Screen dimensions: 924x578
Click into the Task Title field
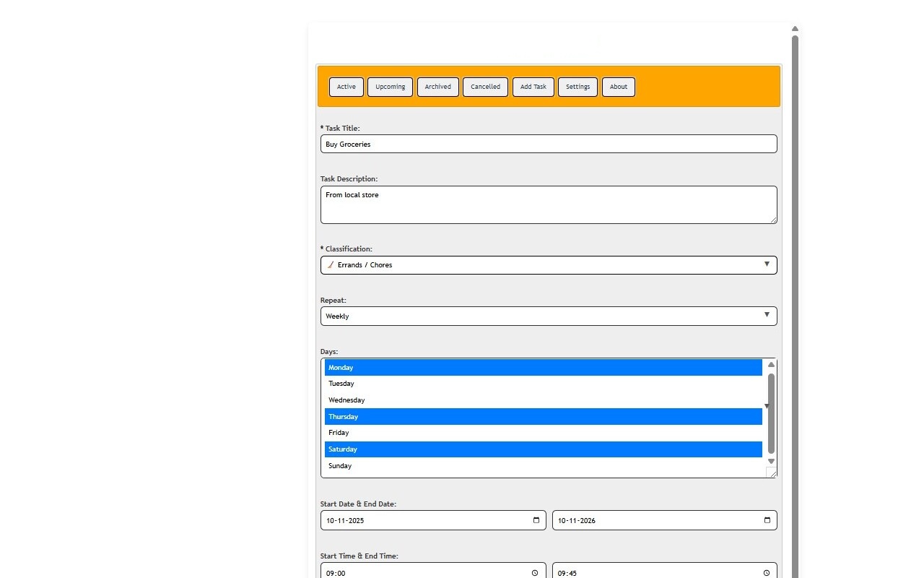coord(549,144)
